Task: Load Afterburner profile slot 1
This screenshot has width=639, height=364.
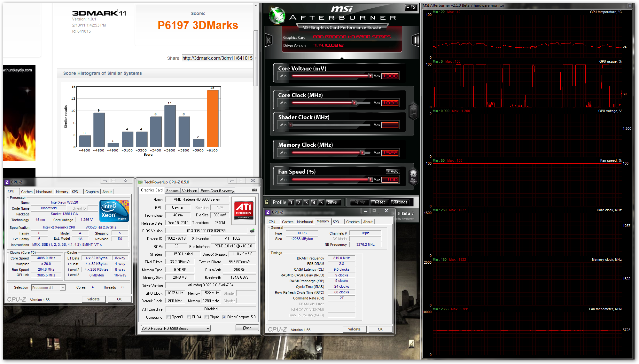Action: click(x=291, y=202)
